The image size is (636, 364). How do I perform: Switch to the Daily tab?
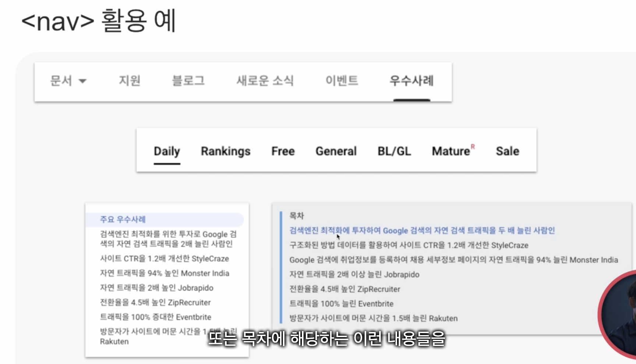point(167,151)
